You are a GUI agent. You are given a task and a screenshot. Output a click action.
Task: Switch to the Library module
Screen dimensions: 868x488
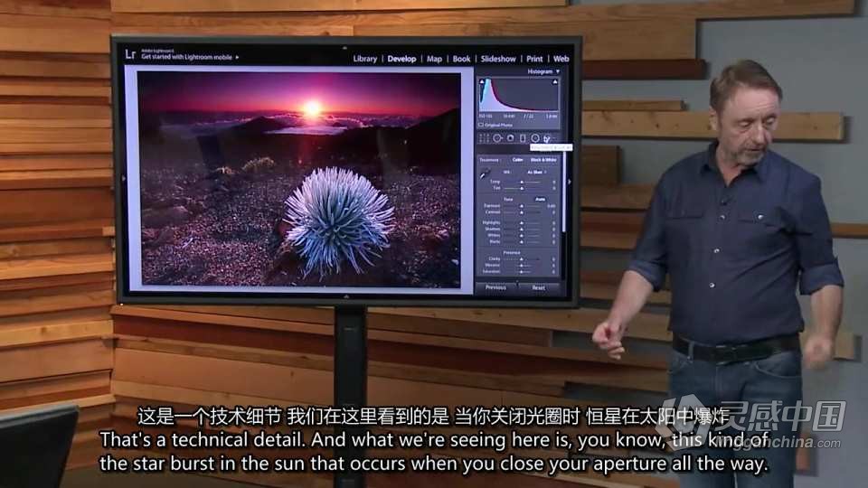pyautogui.click(x=364, y=59)
